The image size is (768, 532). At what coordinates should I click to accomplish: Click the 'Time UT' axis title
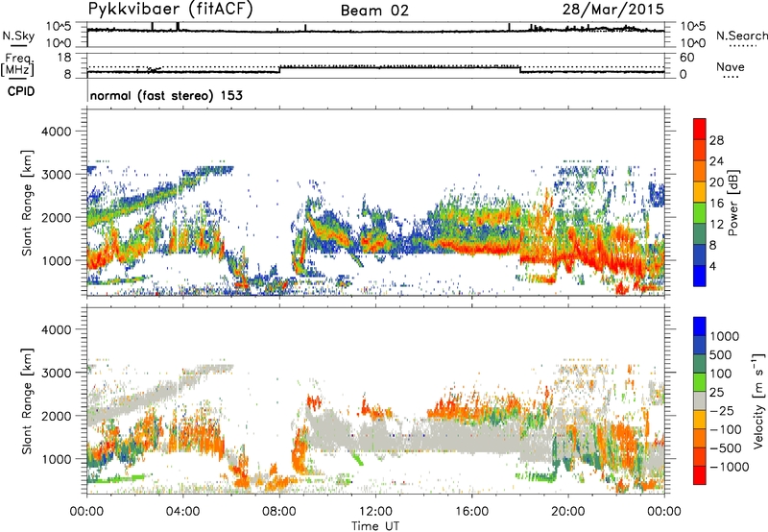375,526
